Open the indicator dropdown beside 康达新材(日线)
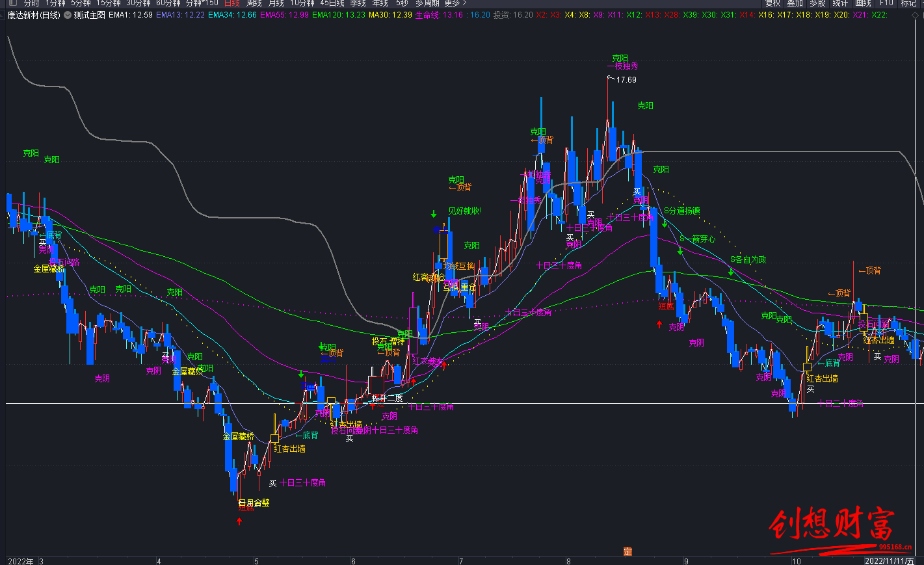 click(x=68, y=15)
